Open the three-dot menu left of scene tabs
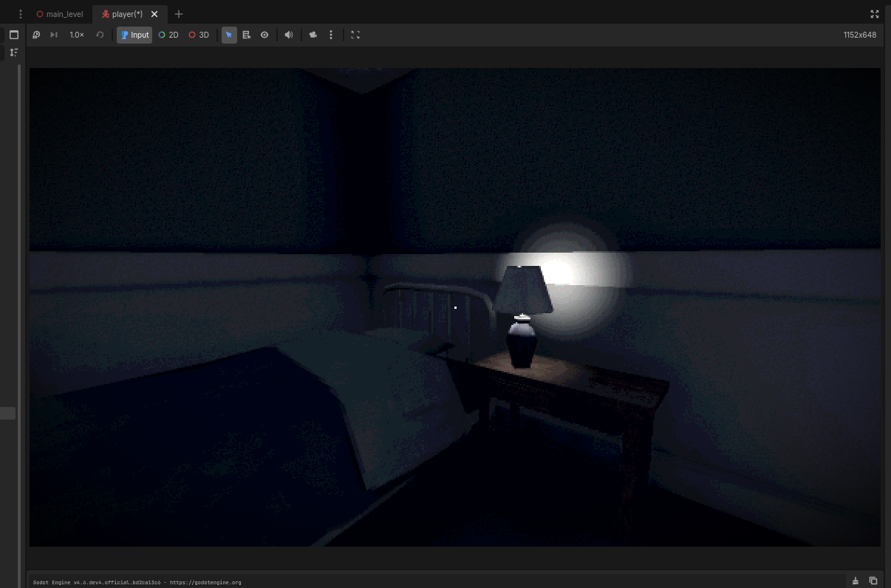 click(21, 14)
